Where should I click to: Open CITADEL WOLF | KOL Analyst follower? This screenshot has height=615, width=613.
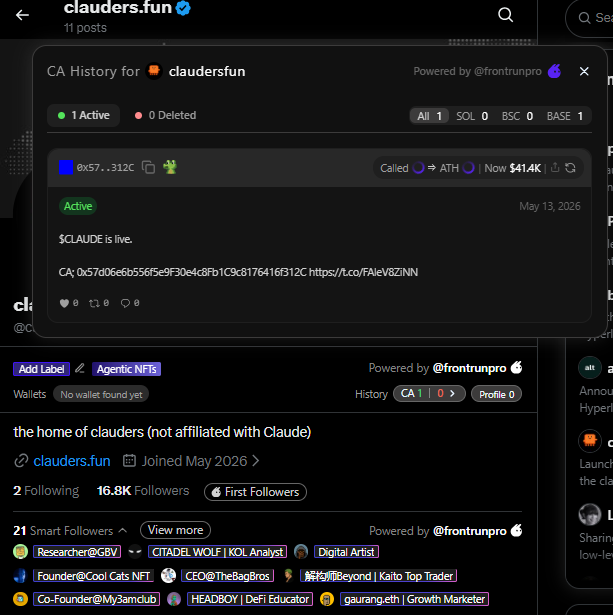[x=218, y=552]
